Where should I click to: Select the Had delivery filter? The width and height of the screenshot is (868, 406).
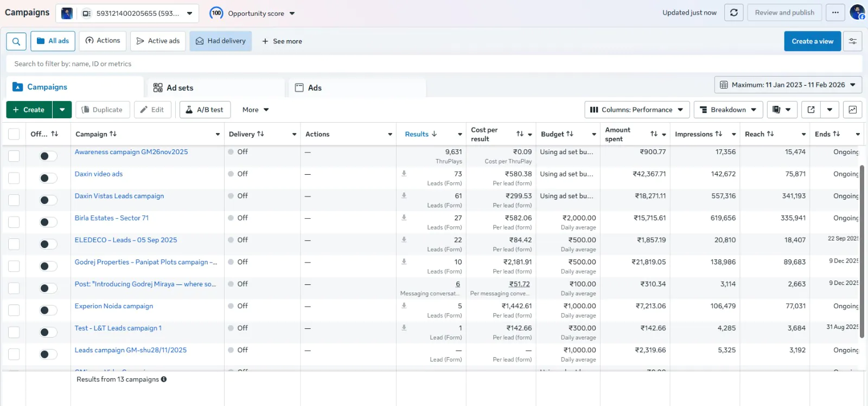221,41
